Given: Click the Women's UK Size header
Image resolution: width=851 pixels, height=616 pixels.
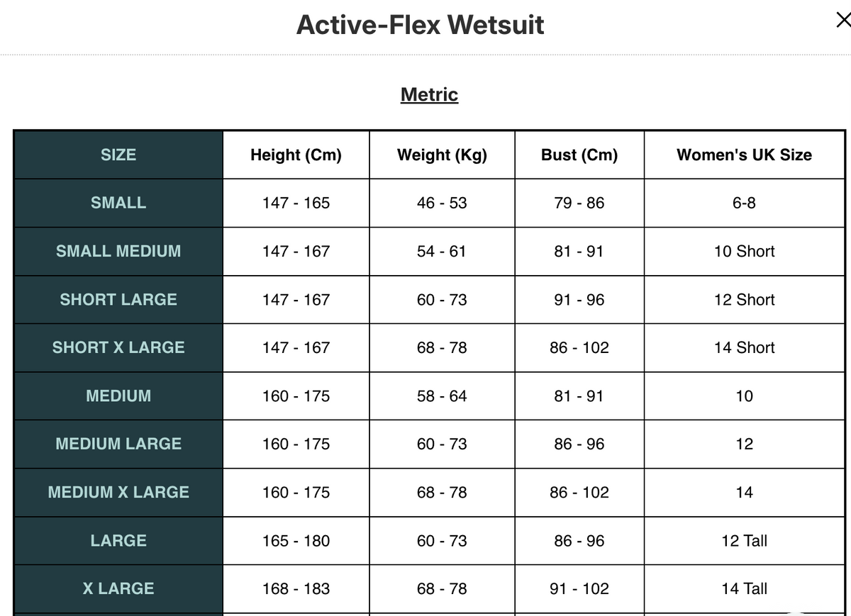Looking at the screenshot, I should coord(745,155).
